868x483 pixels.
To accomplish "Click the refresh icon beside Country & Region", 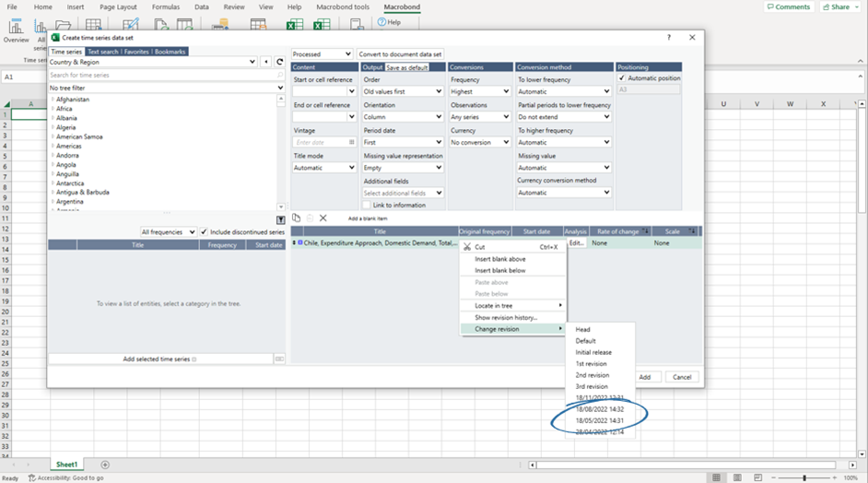I will point(279,62).
